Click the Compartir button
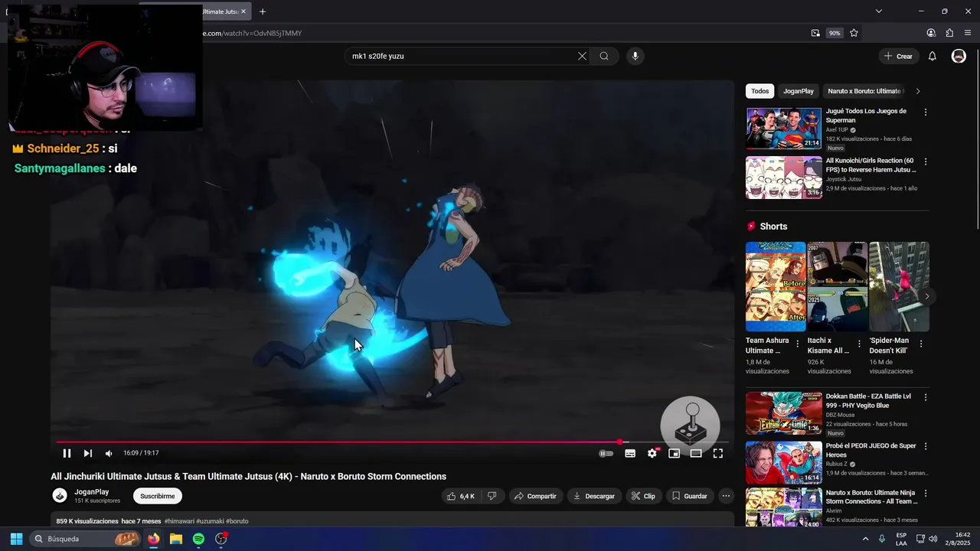Screen dimensions: 980x551 pyautogui.click(x=535, y=496)
